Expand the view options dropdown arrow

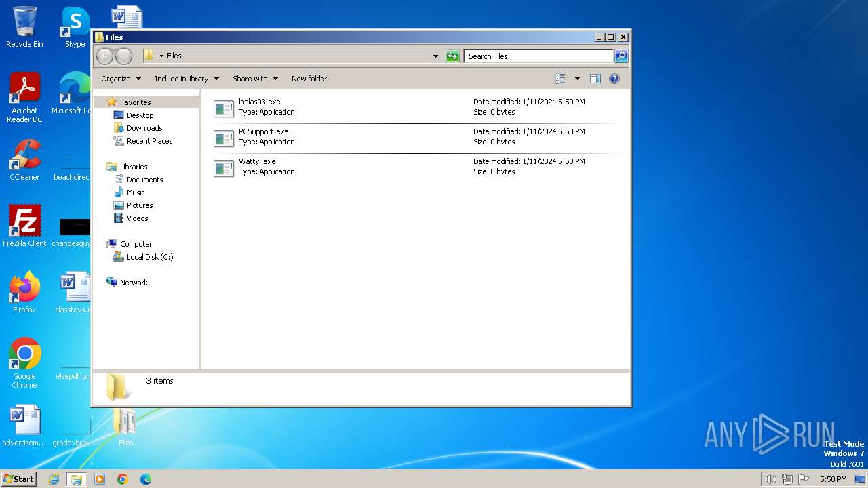pos(577,79)
